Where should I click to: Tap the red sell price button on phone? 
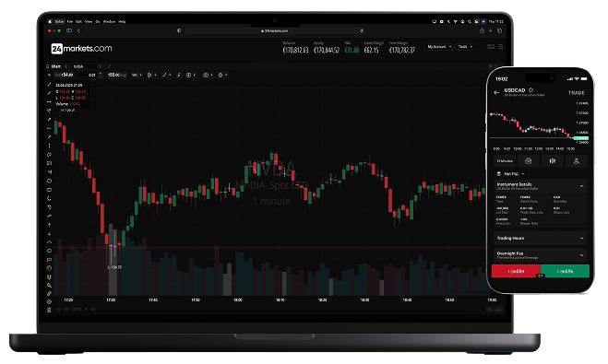click(516, 271)
